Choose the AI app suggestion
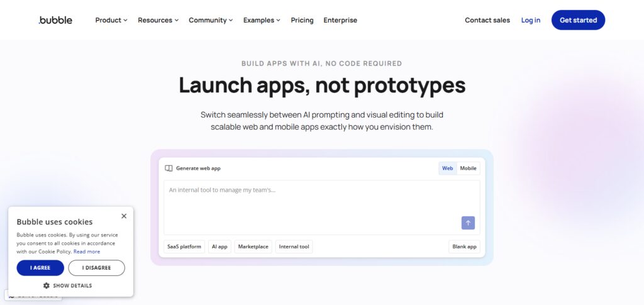 pyautogui.click(x=219, y=247)
